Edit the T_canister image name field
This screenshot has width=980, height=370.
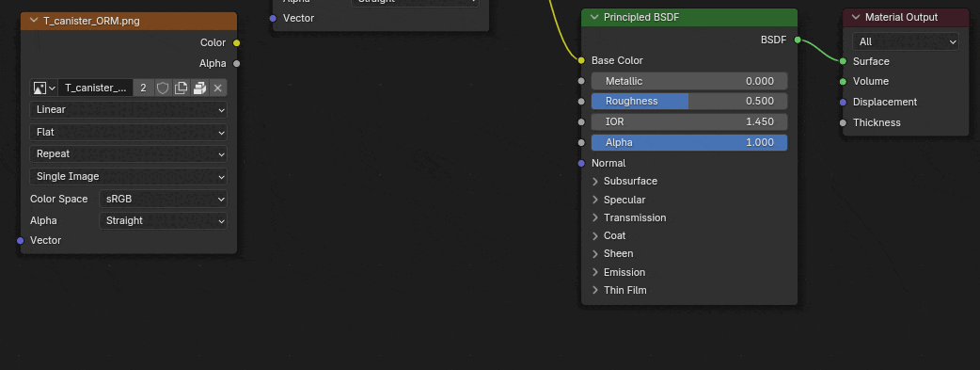click(x=96, y=88)
